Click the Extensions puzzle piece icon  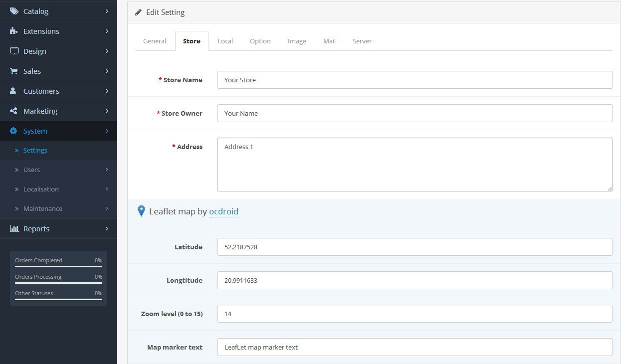[14, 31]
